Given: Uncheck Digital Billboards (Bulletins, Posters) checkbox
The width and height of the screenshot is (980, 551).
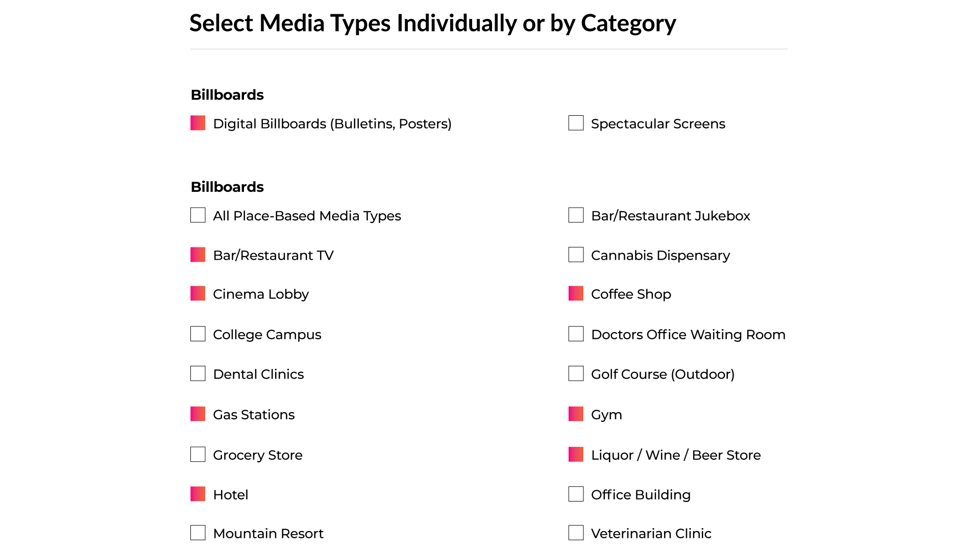Looking at the screenshot, I should 198,123.
